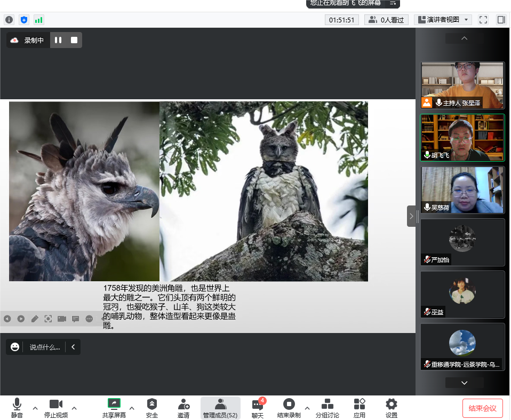The width and height of the screenshot is (511, 420).
Task: Open recording options arrow next to 结束录制
Action: click(307, 408)
